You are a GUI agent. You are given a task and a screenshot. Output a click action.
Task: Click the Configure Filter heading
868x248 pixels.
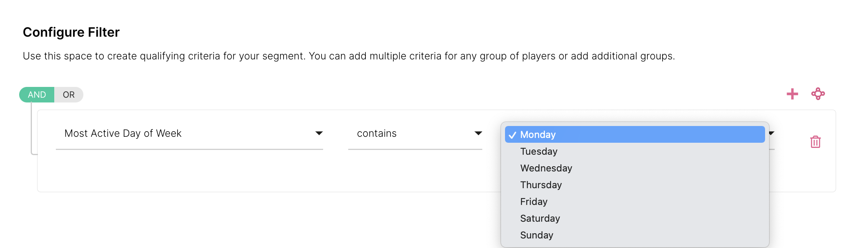click(71, 32)
